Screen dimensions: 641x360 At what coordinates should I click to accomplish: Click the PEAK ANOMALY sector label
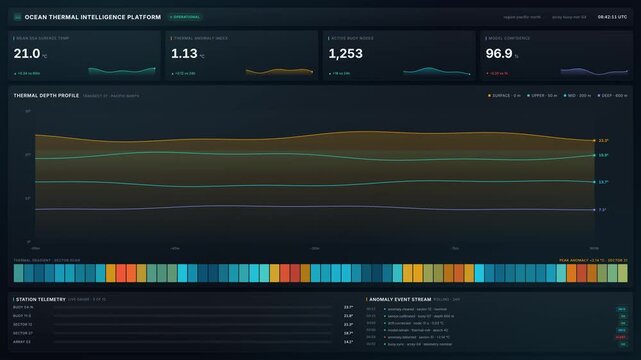pyautogui.click(x=593, y=260)
